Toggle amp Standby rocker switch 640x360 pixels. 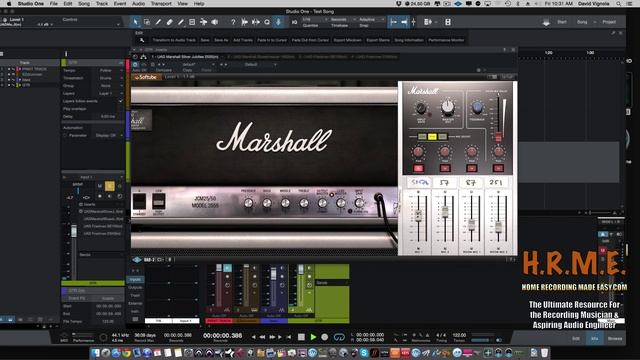[139, 202]
